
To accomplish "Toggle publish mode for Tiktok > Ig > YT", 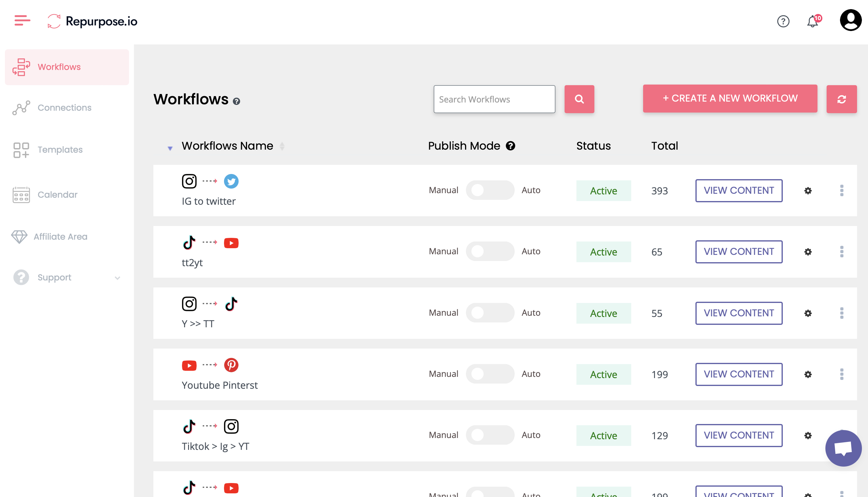I will [490, 435].
